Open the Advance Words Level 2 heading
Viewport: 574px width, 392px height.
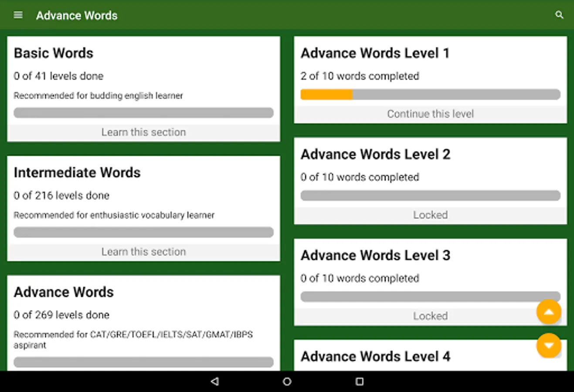[375, 154]
